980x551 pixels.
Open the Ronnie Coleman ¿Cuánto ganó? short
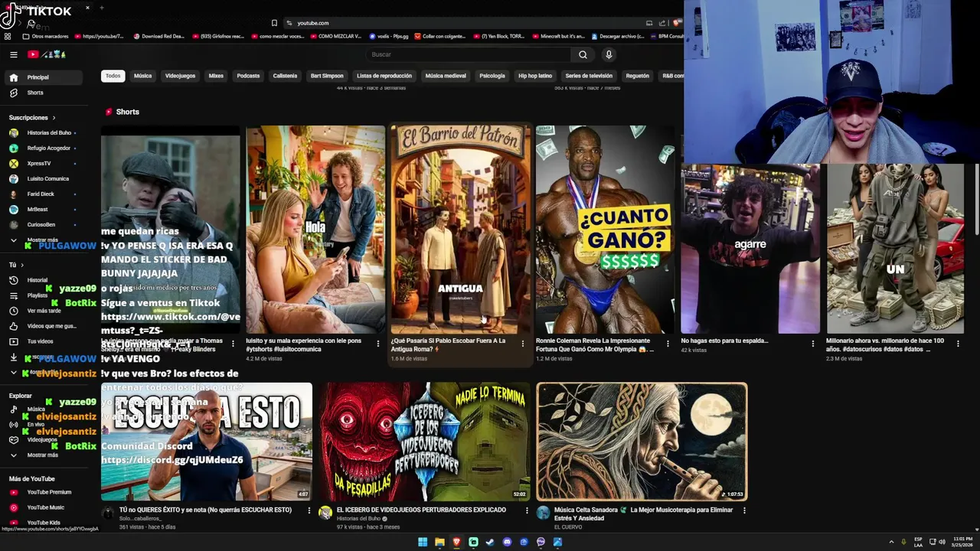pos(605,230)
